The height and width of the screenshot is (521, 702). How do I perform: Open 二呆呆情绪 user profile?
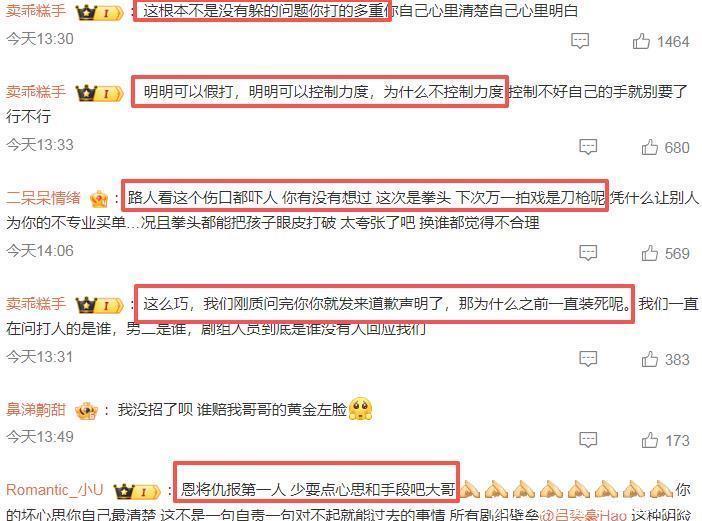coord(43,198)
